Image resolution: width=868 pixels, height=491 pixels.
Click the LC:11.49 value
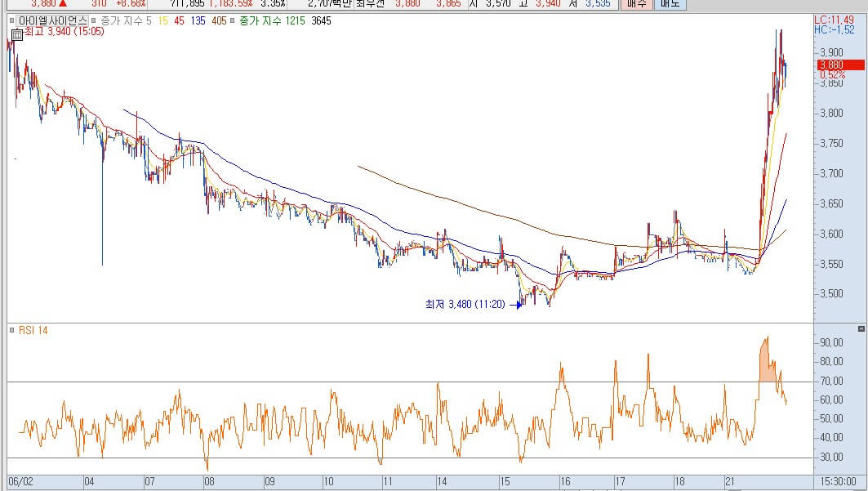point(834,20)
